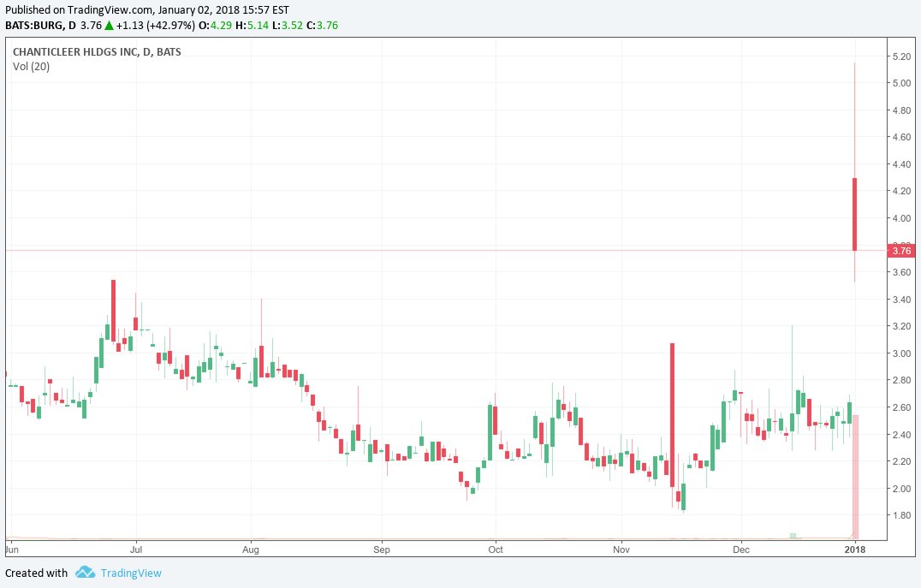921x588 pixels.
Task: Click the L:3.52 low value
Action: pyautogui.click(x=288, y=26)
